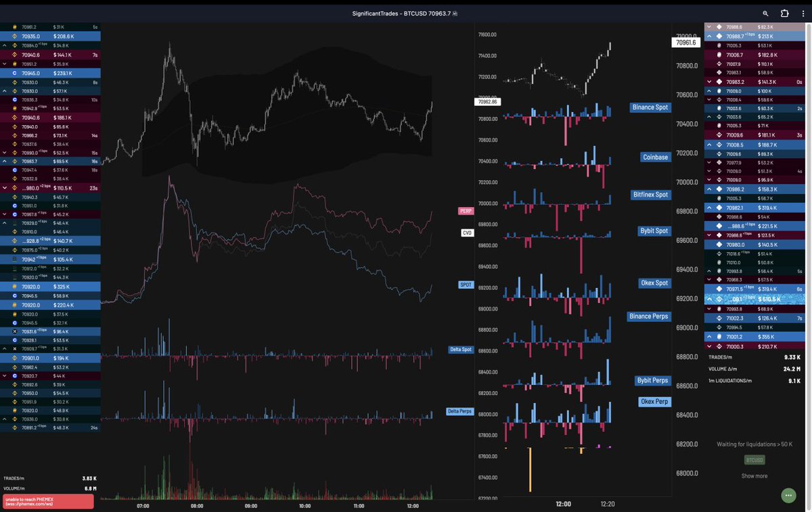Click the exchange icon on the $105.4 K trade row
The height and width of the screenshot is (512, 812).
point(15,259)
